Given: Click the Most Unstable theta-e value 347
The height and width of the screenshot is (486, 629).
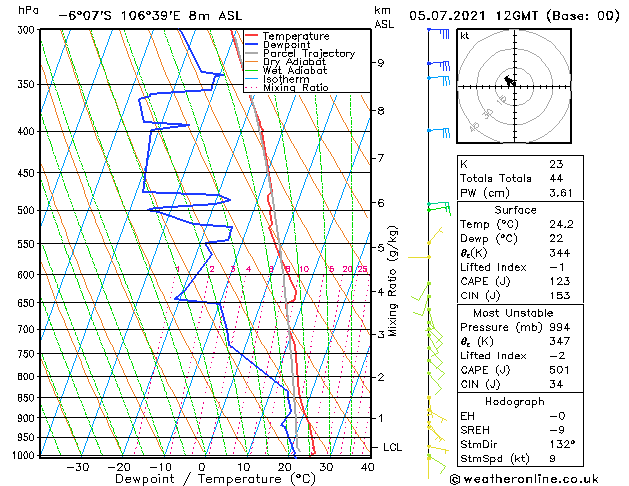Looking at the screenshot, I should [x=560, y=341].
